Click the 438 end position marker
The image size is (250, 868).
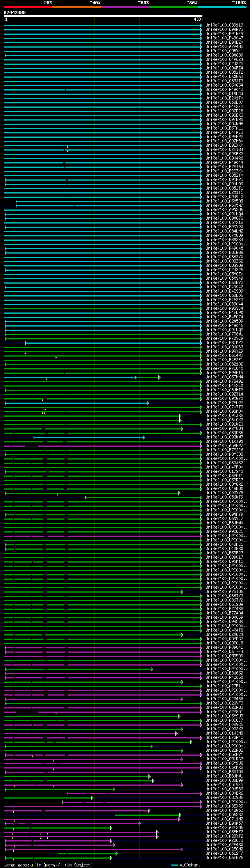(197, 19)
